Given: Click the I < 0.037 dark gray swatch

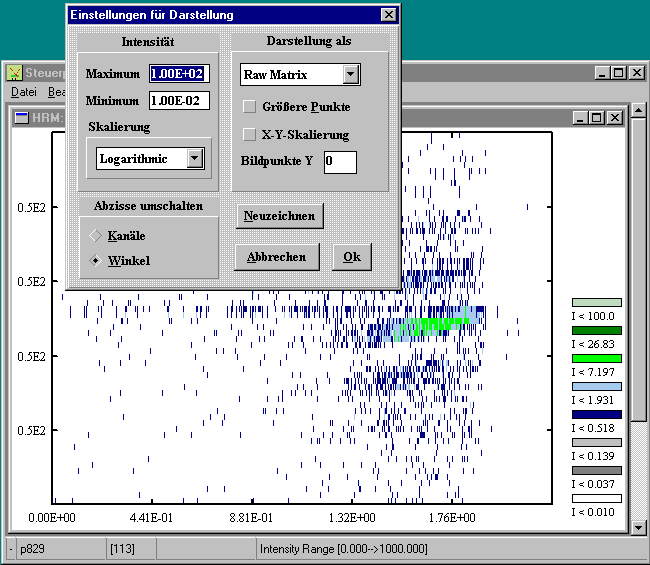Looking at the screenshot, I should pyautogui.click(x=597, y=470).
